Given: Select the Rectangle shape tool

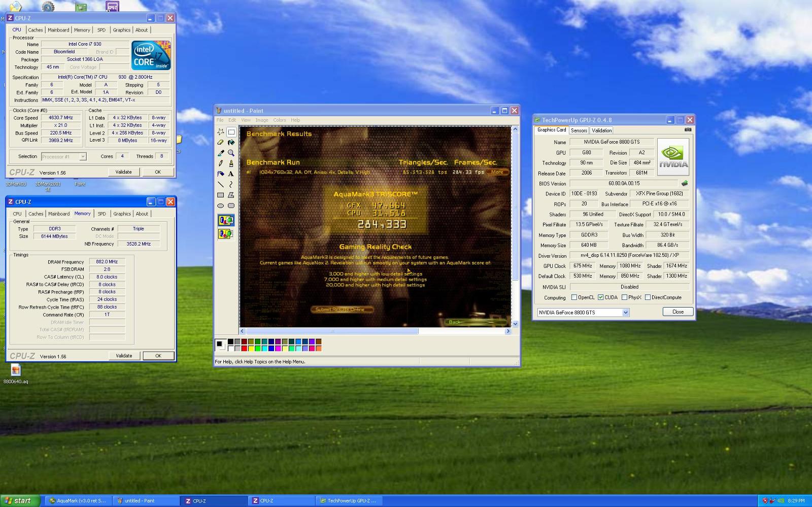Looking at the screenshot, I should coord(221,195).
